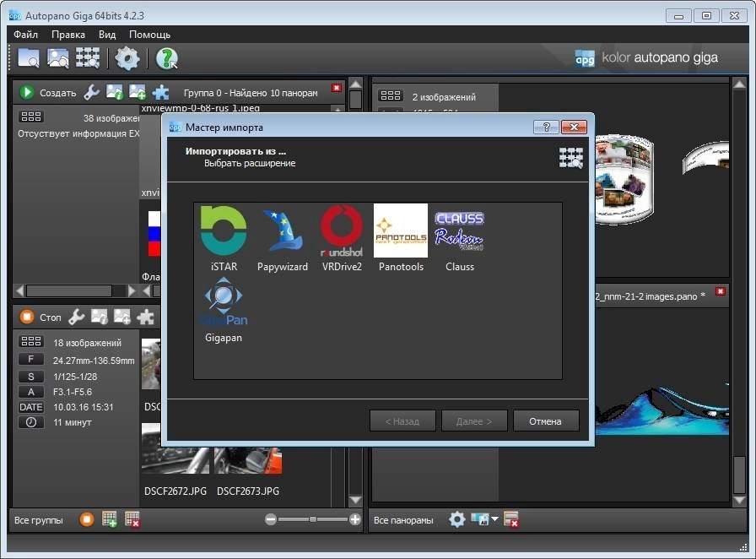Open dropdown arrow beside Все панорамы icon
This screenshot has width=756, height=559.
point(494,519)
